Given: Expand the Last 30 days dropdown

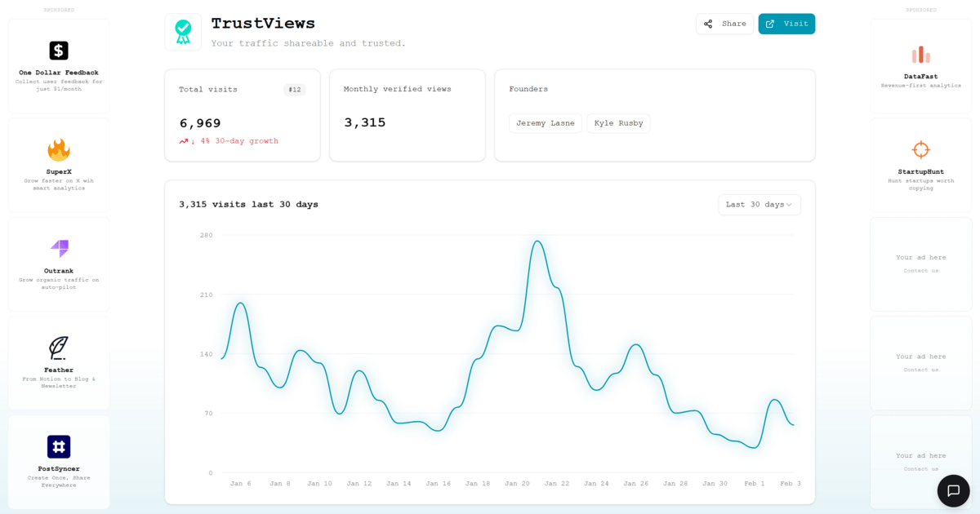Looking at the screenshot, I should (x=759, y=205).
